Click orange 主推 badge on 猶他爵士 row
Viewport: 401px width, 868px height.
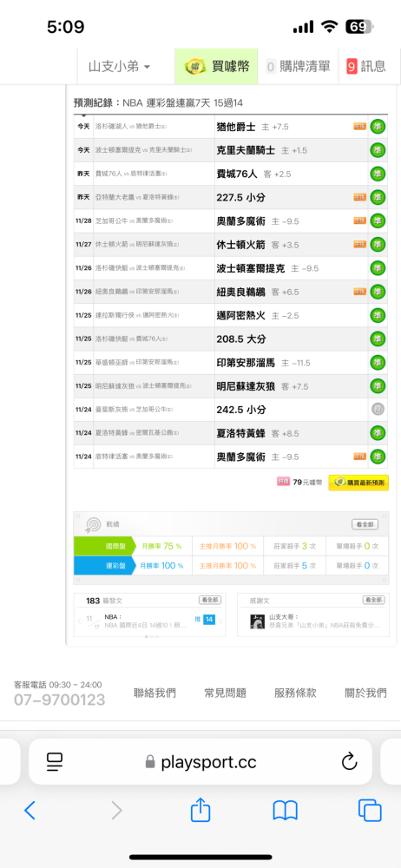(x=360, y=127)
